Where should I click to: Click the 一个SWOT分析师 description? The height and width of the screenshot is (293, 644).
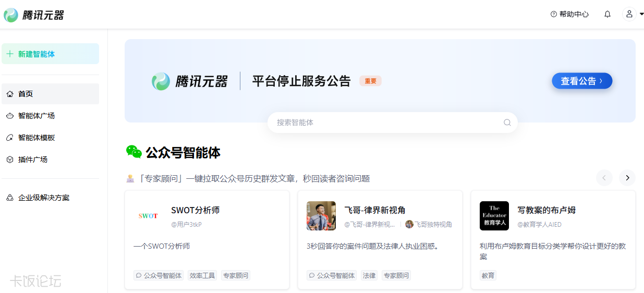(162, 246)
